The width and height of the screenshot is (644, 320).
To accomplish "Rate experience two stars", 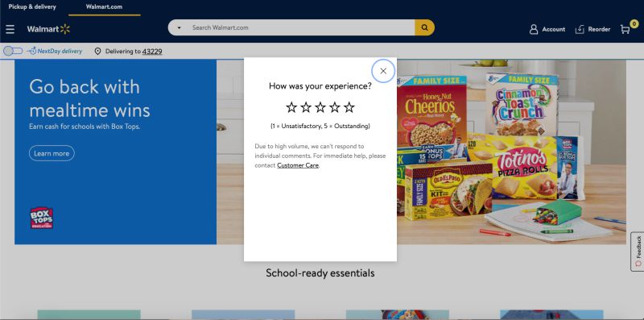I will point(306,107).
